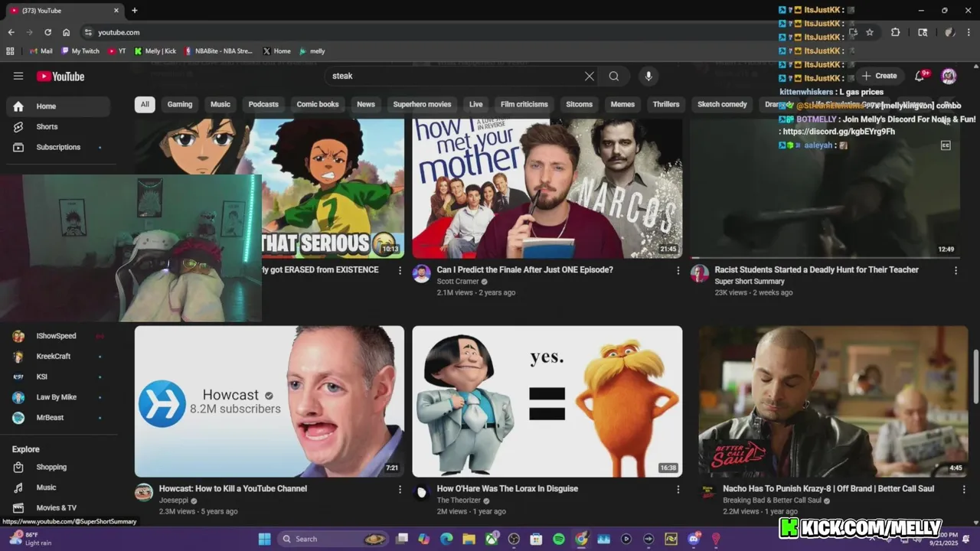Open the notifications bell
The width and height of the screenshot is (980, 551).
pyautogui.click(x=920, y=76)
